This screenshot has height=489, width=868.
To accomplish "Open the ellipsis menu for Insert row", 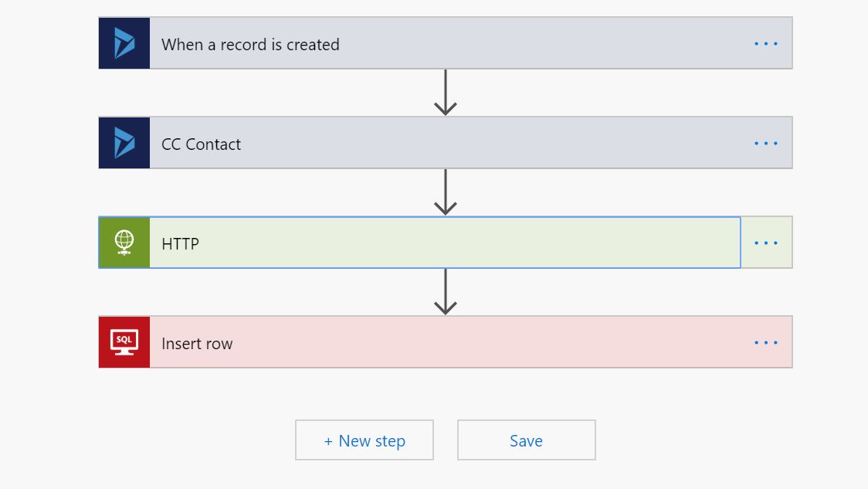I will pyautogui.click(x=766, y=342).
